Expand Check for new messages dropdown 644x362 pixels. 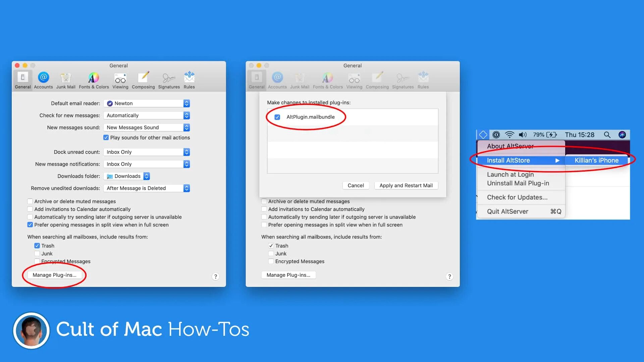click(187, 115)
